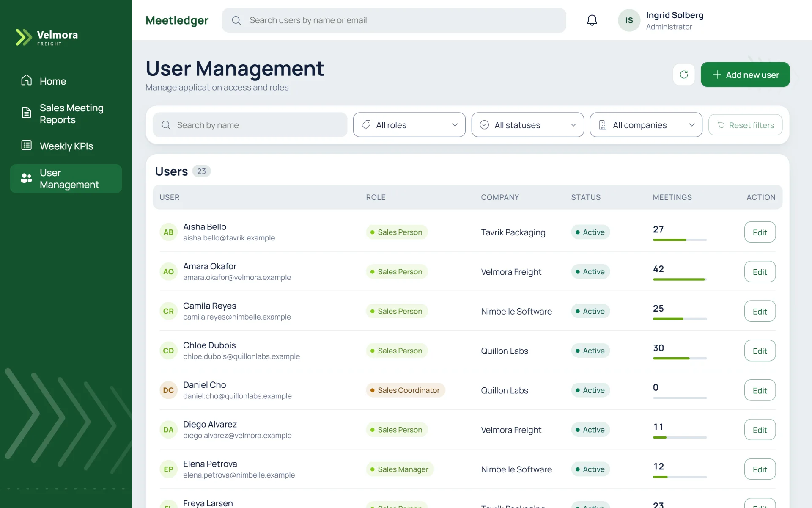Viewport: 812px width, 508px height.
Task: Click the User Management people icon
Action: tap(27, 178)
